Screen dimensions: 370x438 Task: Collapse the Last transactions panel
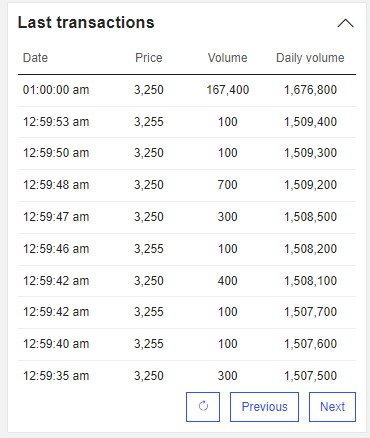click(x=345, y=23)
